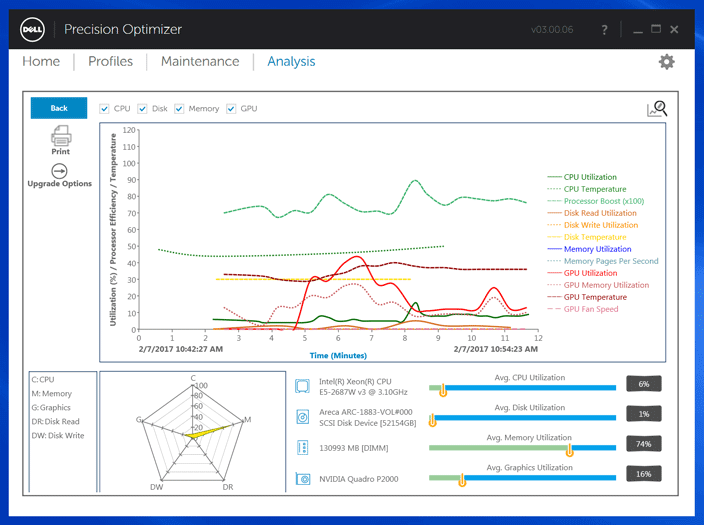Click the CPU Temperature legend entry
The height and width of the screenshot is (525, 704).
587,189
